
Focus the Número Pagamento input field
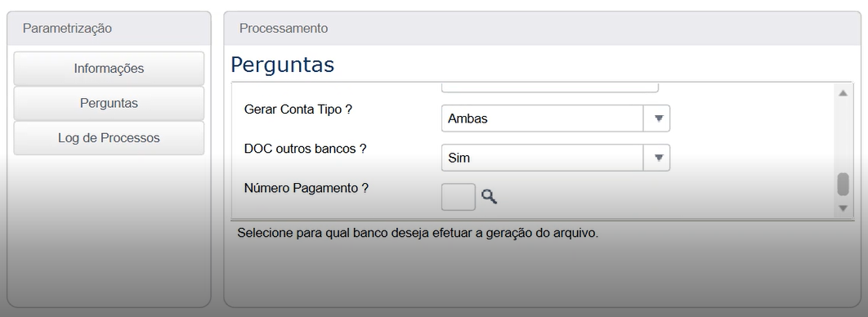pos(459,197)
